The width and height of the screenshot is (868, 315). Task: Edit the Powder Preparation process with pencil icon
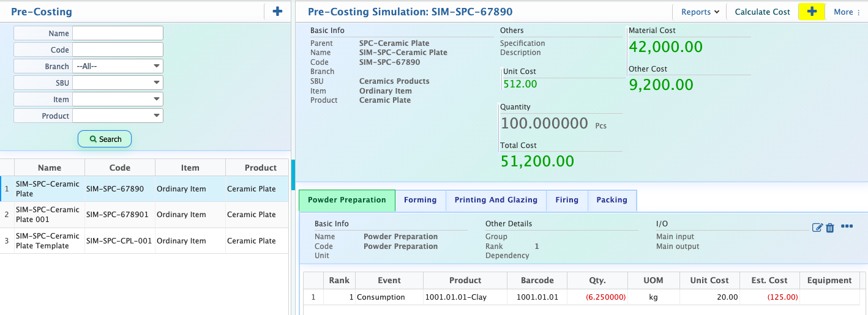(x=817, y=228)
